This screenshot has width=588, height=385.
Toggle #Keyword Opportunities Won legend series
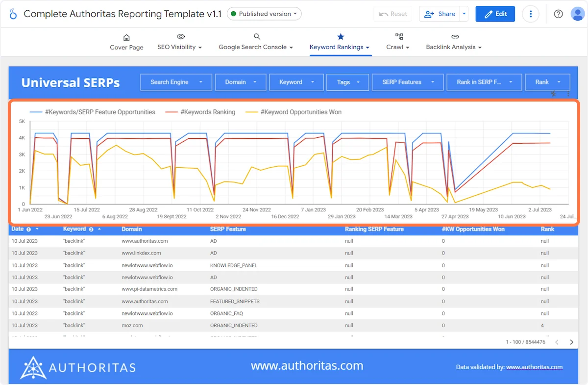pos(294,112)
